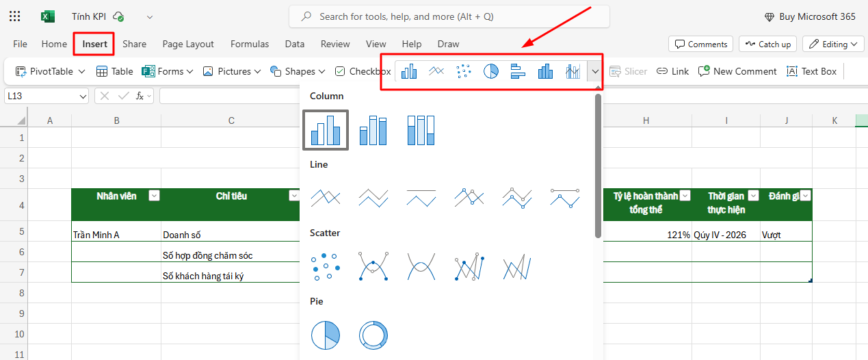
Task: Pick the Line with Markers chart
Action: tap(469, 198)
